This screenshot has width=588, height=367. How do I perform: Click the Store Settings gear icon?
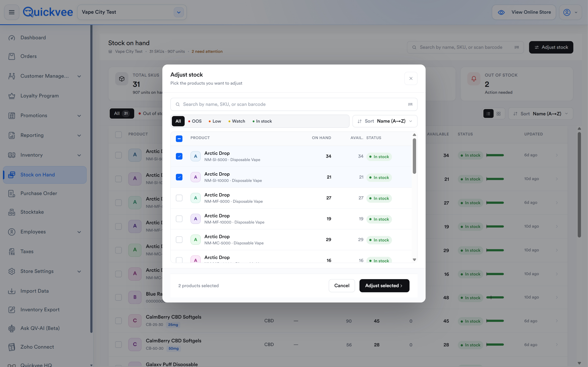pyautogui.click(x=12, y=271)
